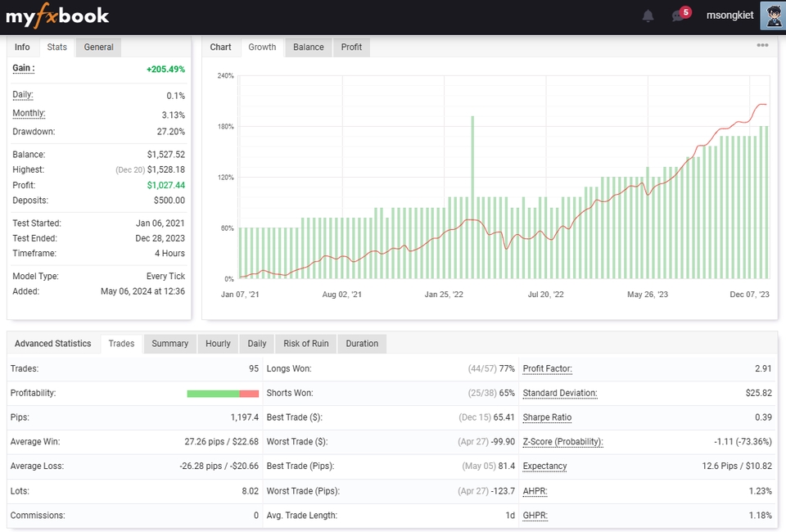Click the myfxbook logo
The width and height of the screenshot is (786, 532).
(57, 16)
